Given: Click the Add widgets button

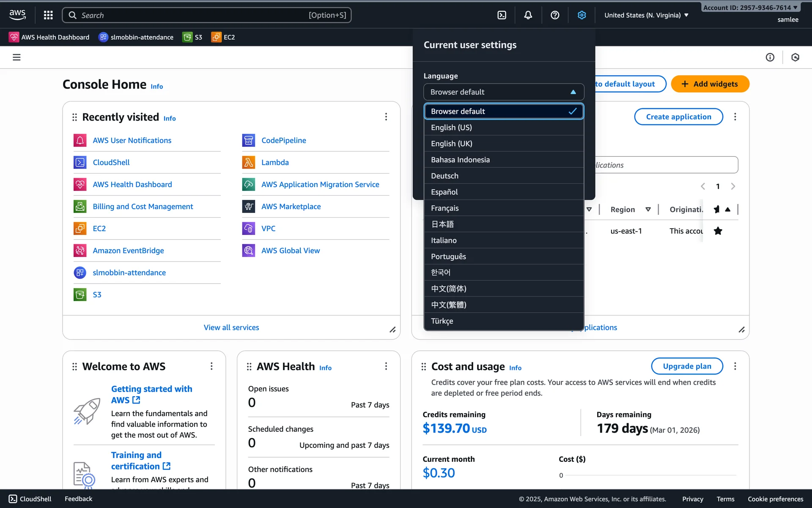Looking at the screenshot, I should point(710,84).
